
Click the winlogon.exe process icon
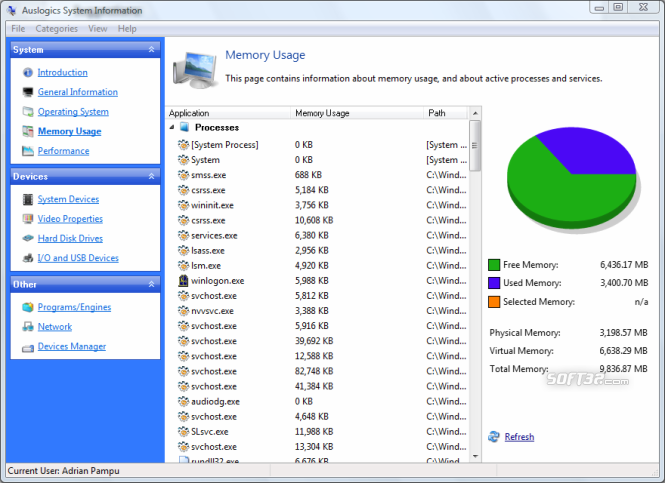coord(183,281)
